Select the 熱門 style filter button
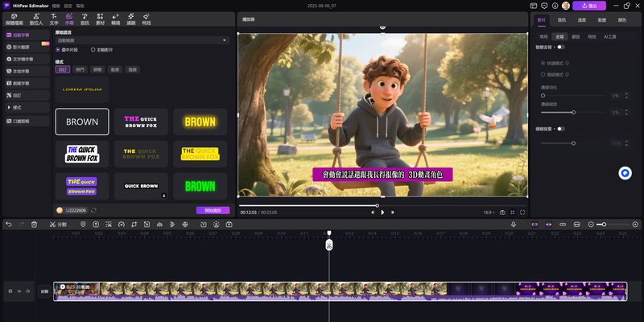Screen dimensions: 644x322 pyautogui.click(x=80, y=69)
